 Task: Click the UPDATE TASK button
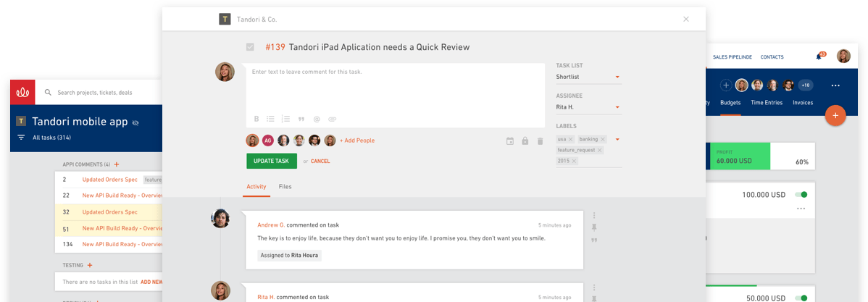(x=271, y=161)
